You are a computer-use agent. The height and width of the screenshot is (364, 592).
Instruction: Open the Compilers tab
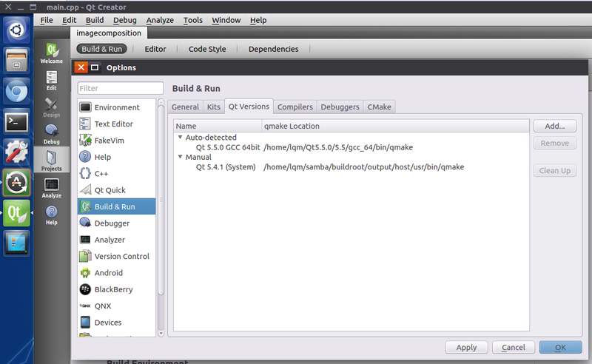[x=295, y=107]
